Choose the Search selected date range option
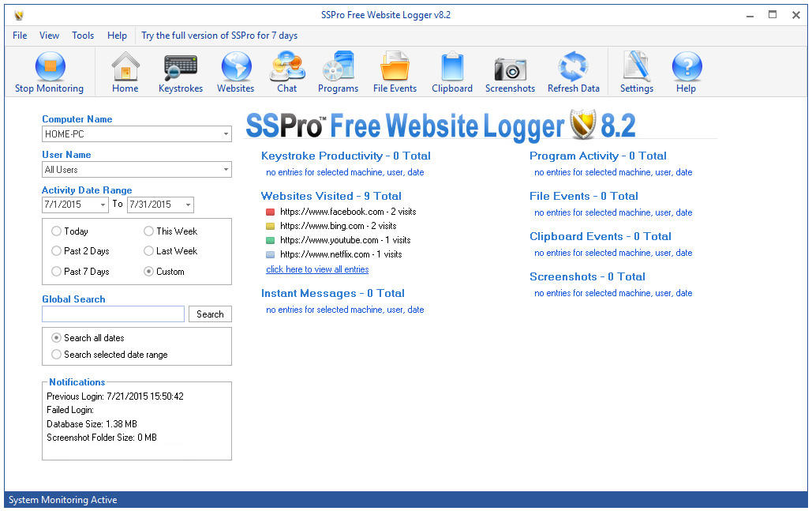Image resolution: width=812 pixels, height=511 pixels. pos(56,354)
